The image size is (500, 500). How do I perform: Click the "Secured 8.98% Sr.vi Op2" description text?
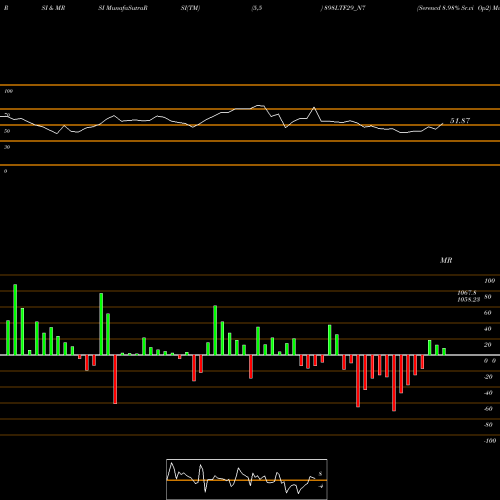point(454,8)
